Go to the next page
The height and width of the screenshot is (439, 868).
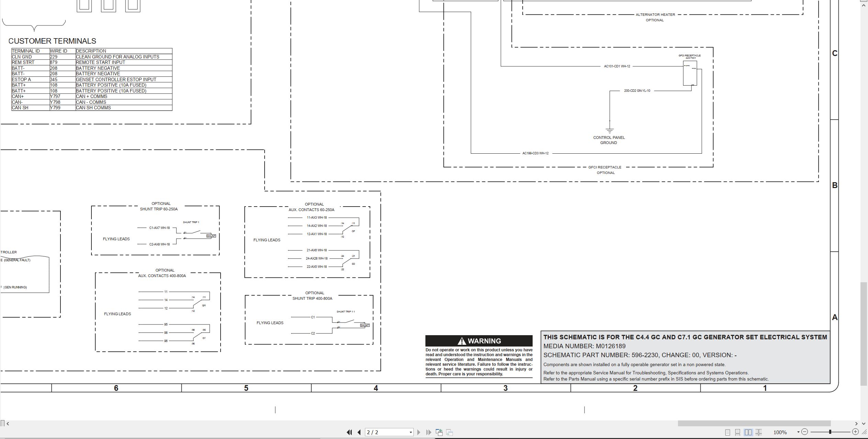pyautogui.click(x=419, y=432)
